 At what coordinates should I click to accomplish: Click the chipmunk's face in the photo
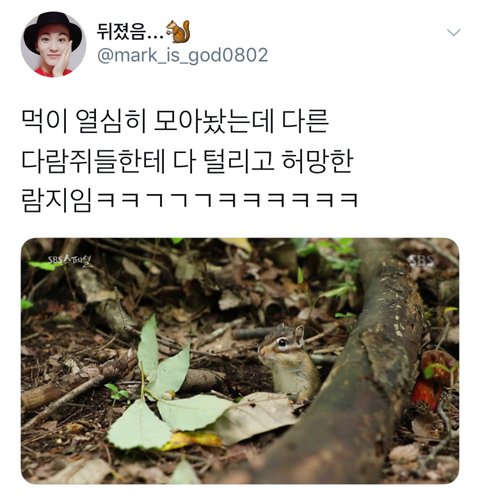(x=278, y=346)
